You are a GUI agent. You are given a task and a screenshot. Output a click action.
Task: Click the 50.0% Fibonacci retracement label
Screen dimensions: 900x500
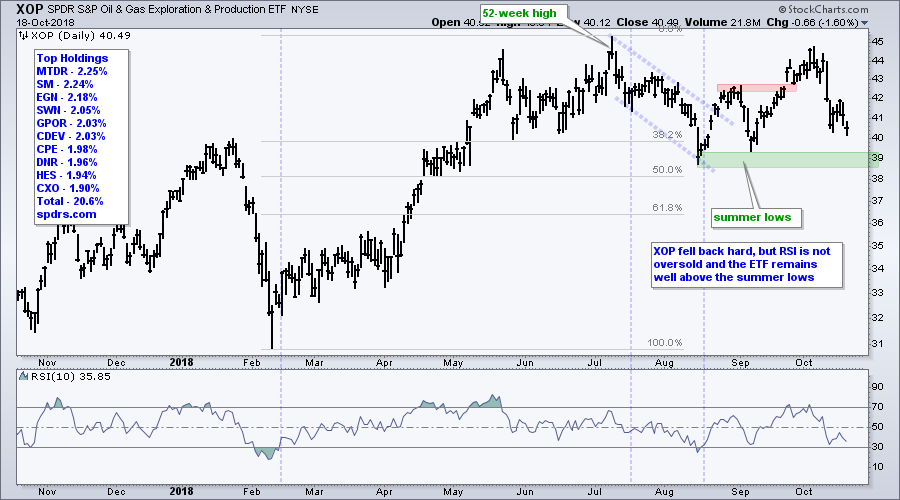tap(667, 170)
